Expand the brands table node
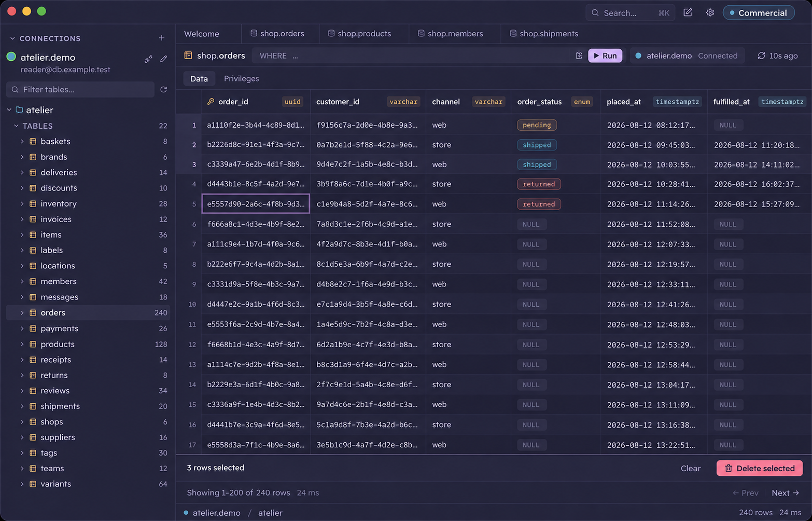The image size is (812, 521). [22, 157]
